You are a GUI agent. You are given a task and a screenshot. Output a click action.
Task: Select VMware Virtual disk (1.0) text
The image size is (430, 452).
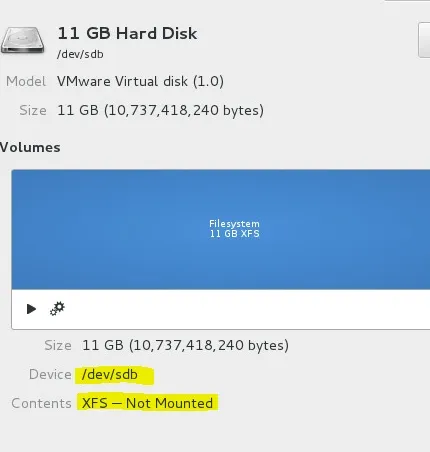click(x=140, y=81)
